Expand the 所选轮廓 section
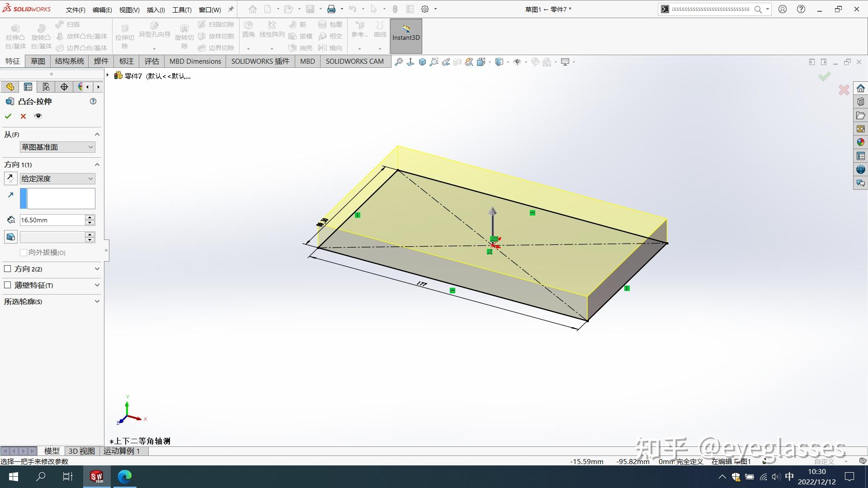 pyautogui.click(x=97, y=301)
